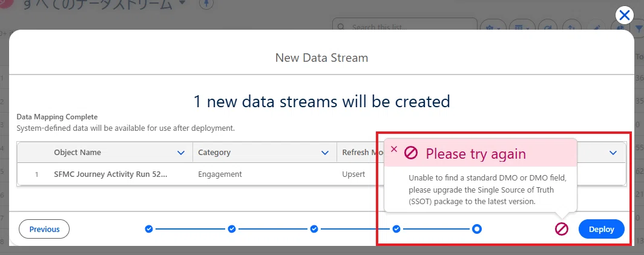Go back with the Previous button
The width and height of the screenshot is (644, 255).
coord(44,229)
